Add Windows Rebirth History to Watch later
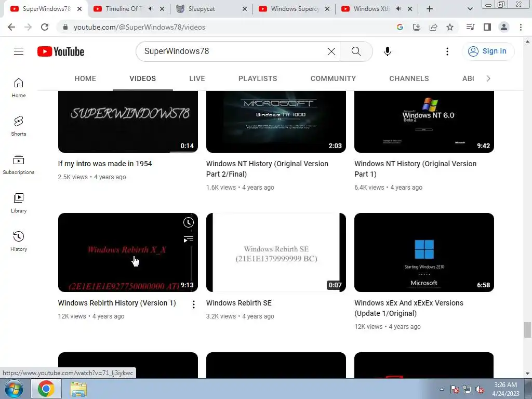Viewport: 532px width, 399px height. pos(189,222)
